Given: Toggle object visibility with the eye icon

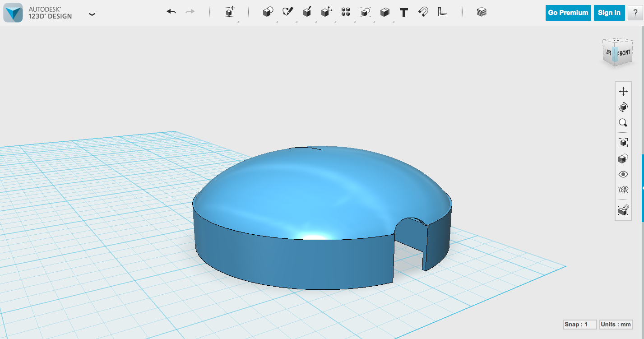Looking at the screenshot, I should click(x=623, y=174).
